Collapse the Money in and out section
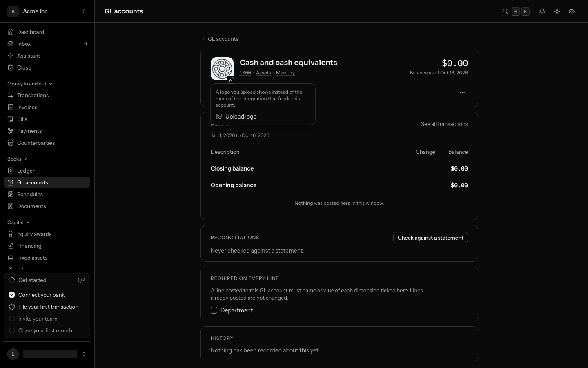The width and height of the screenshot is (588, 368). (x=30, y=84)
